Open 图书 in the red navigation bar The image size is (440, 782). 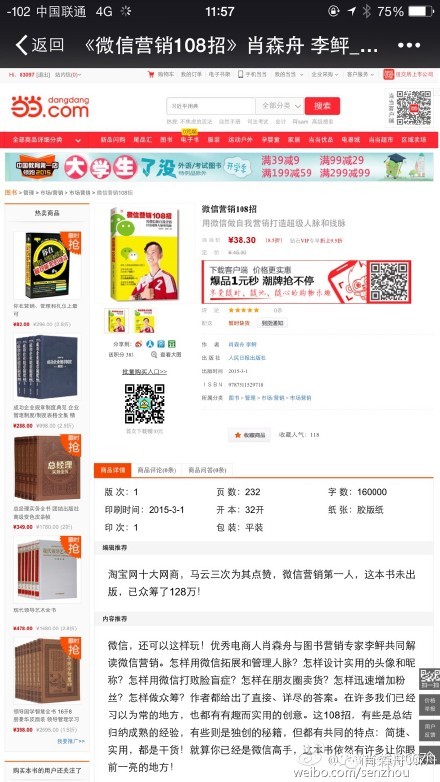(x=166, y=140)
